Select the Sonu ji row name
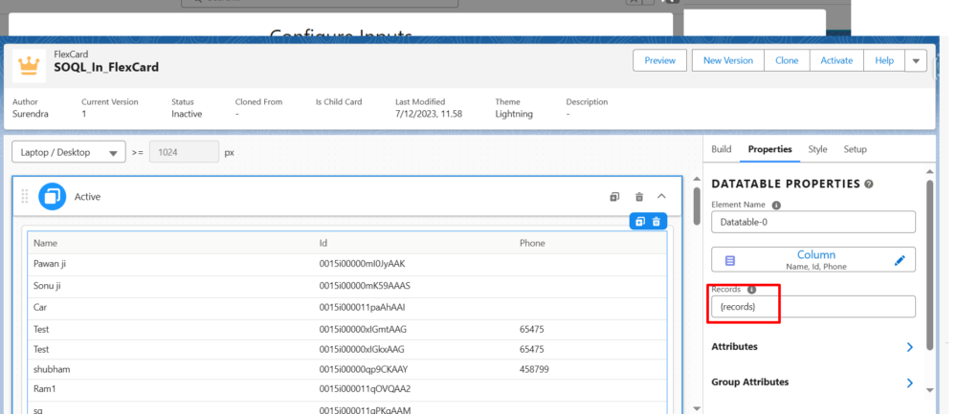980x414 pixels. pos(47,285)
